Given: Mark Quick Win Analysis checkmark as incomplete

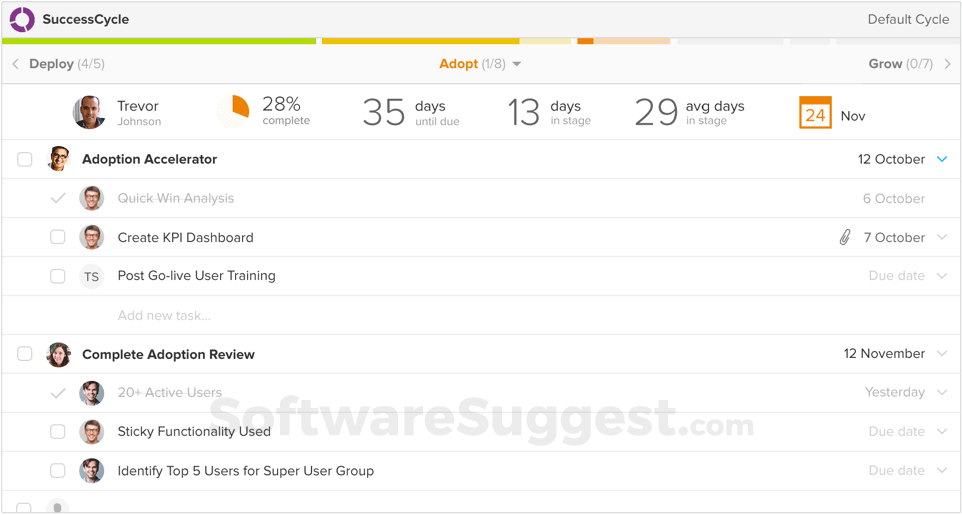Looking at the screenshot, I should (58, 198).
